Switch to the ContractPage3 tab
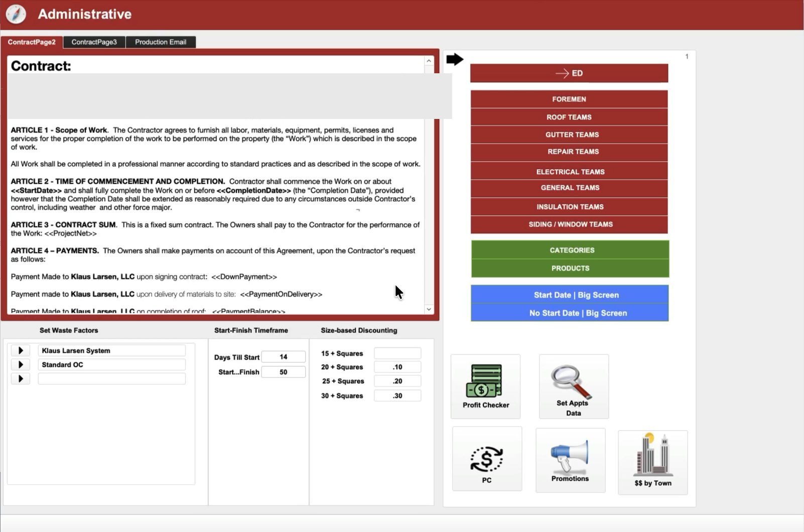Image resolution: width=804 pixels, height=532 pixels. pos(94,42)
